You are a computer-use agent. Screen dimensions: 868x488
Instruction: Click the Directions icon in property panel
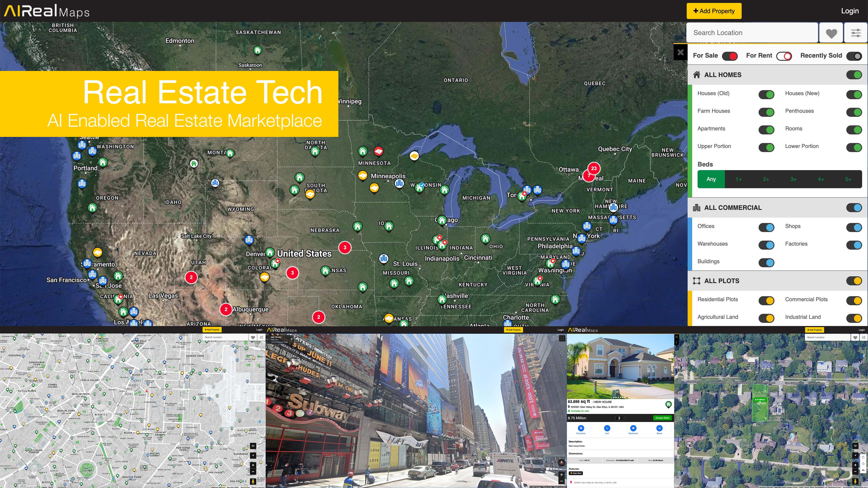click(581, 428)
